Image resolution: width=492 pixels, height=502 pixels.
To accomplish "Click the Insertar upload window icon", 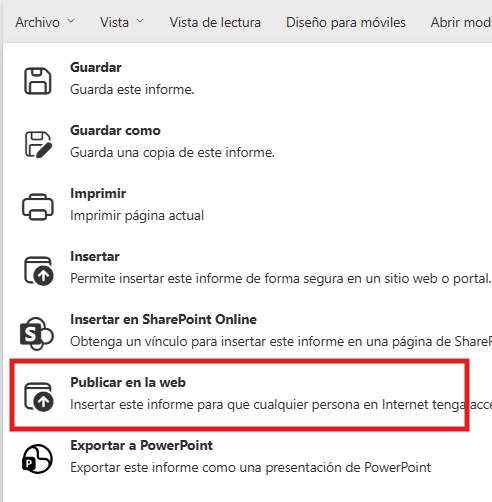I will coord(38,270).
